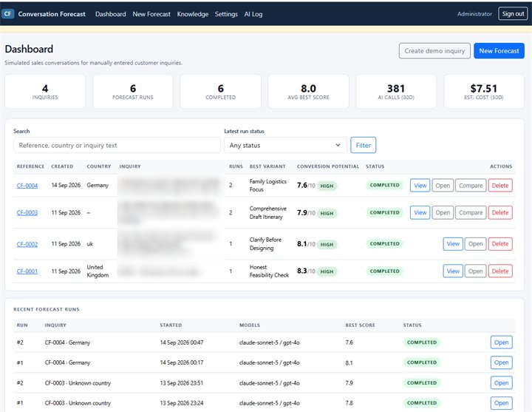Click the blue New Forecast button
Image resolution: width=532 pixels, height=412 pixels.
coord(499,50)
